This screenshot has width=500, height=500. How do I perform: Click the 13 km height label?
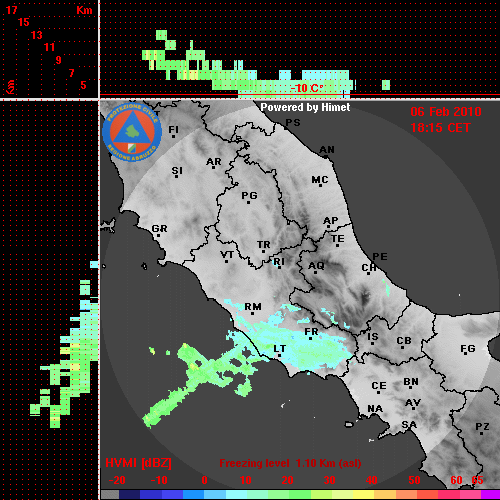click(37, 35)
